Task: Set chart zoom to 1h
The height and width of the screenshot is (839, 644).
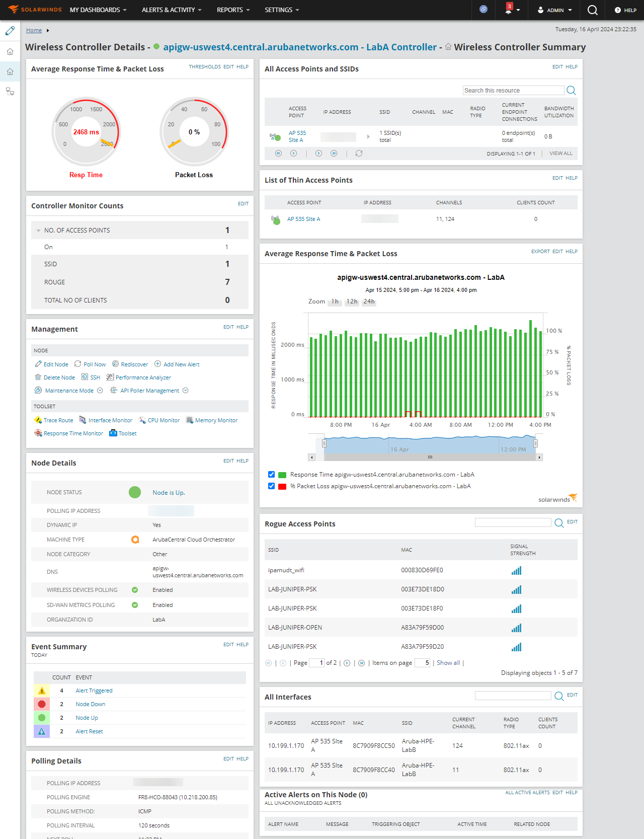Action: 335,301
